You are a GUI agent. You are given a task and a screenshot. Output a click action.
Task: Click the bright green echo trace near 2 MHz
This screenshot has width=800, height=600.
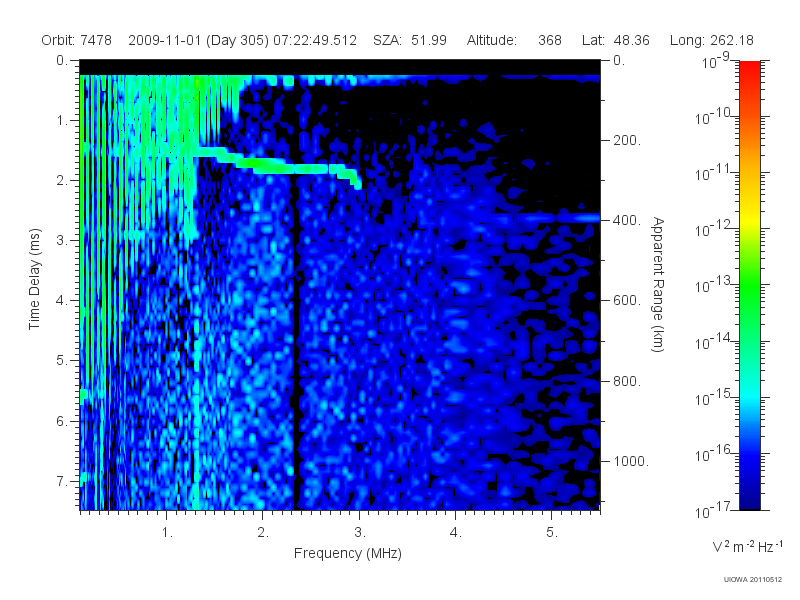click(x=265, y=164)
